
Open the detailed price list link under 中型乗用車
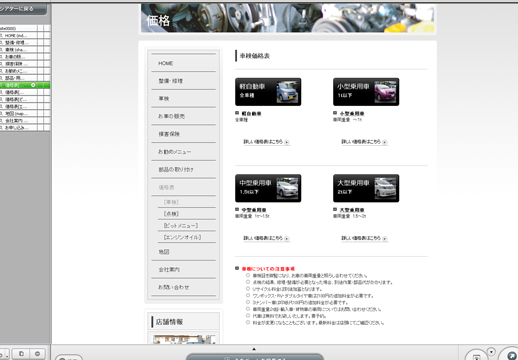(x=266, y=238)
